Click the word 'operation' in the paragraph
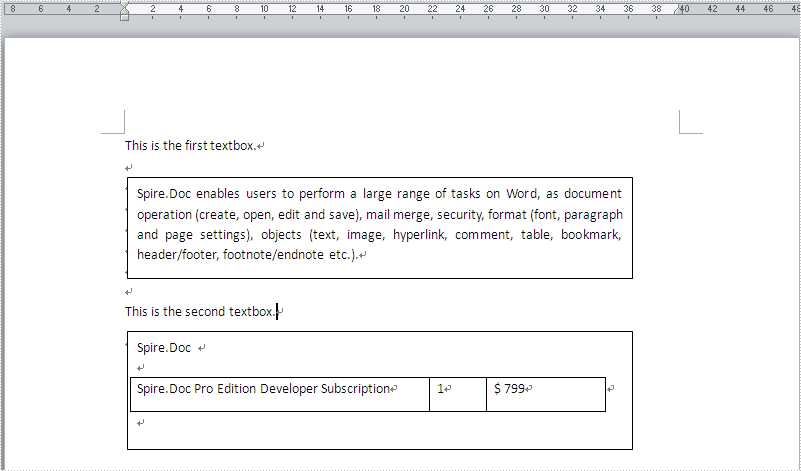801x471 pixels. coord(164,215)
